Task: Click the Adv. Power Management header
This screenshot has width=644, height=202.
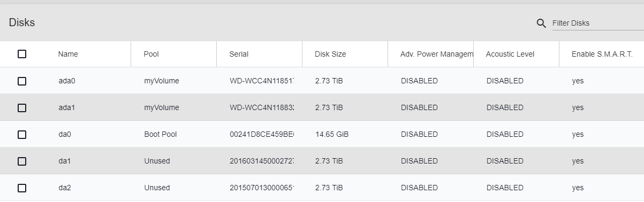Action: pyautogui.click(x=437, y=54)
